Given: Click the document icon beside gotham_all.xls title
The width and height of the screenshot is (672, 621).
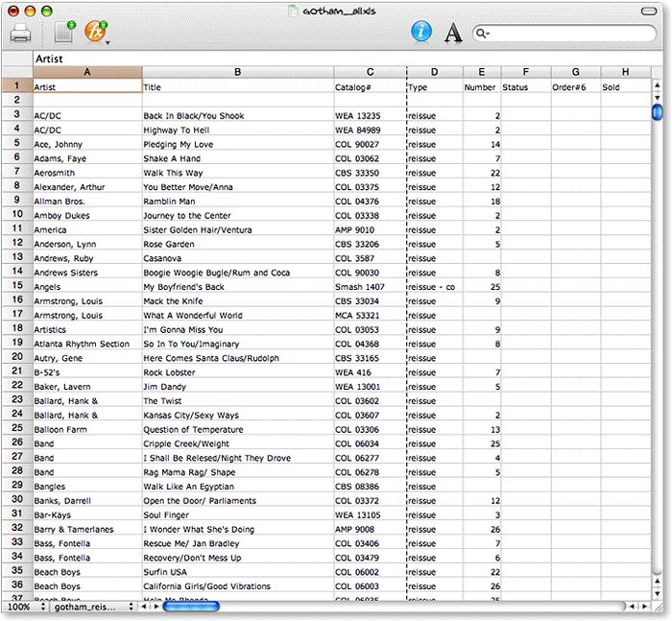Looking at the screenshot, I should 293,11.
